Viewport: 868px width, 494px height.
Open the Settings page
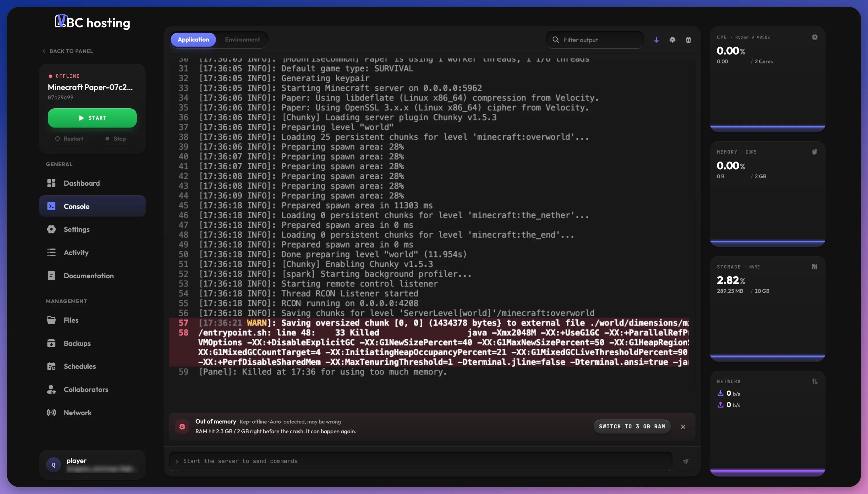92,229
